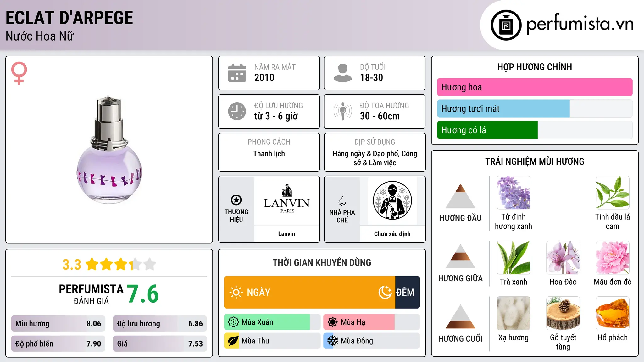The image size is (644, 362).
Task: Click the calendar icon beside Năm ra mắt
Action: [237, 73]
